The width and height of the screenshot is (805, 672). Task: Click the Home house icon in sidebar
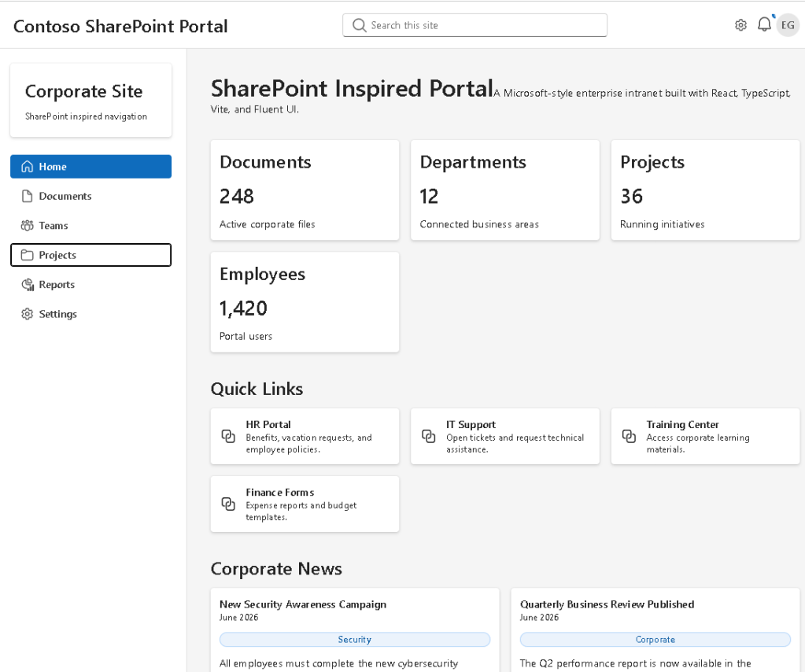click(x=28, y=166)
